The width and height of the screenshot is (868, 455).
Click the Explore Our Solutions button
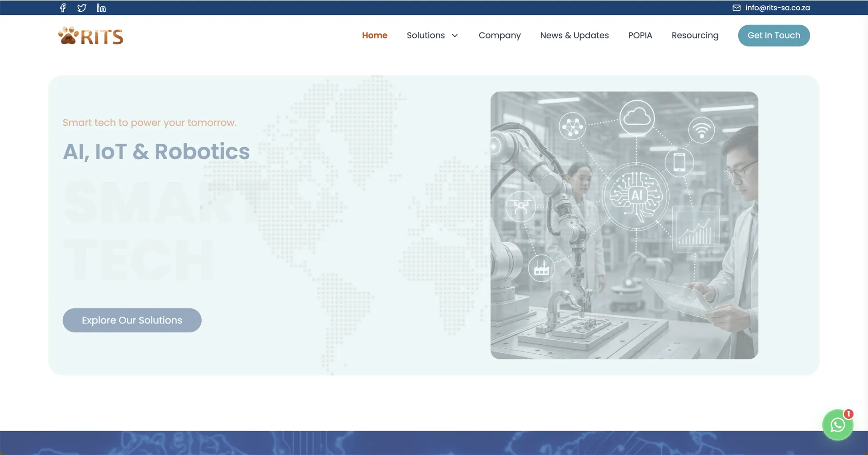click(x=132, y=320)
